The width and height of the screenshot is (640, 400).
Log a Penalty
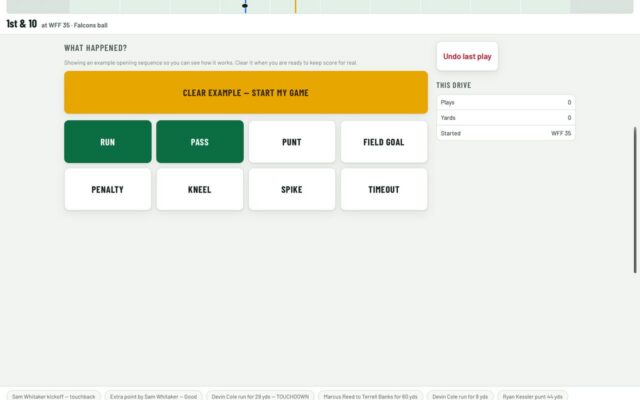[108, 189]
